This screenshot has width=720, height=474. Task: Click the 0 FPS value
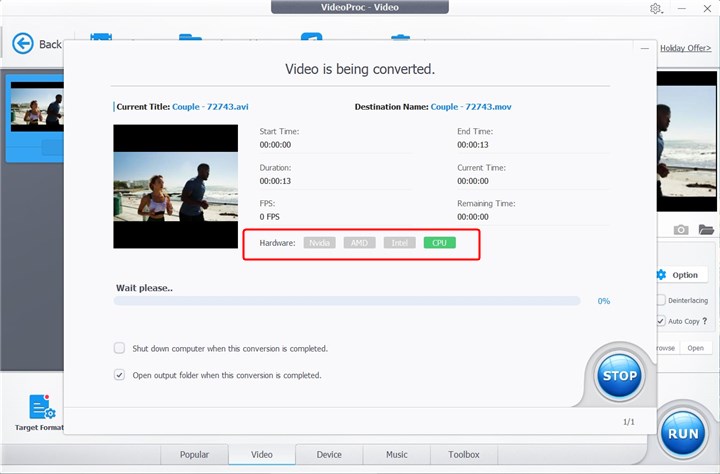pyautogui.click(x=270, y=217)
